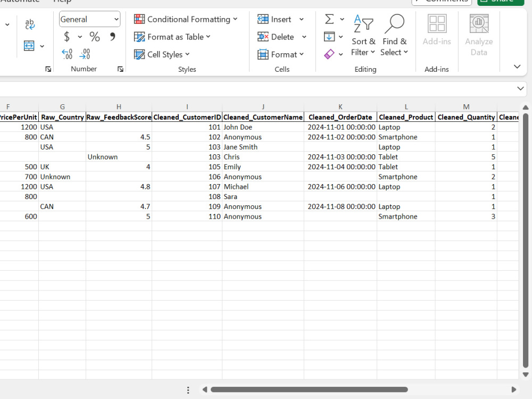Select the cell containing Michael
Image resolution: width=532 pixels, height=399 pixels.
click(263, 187)
